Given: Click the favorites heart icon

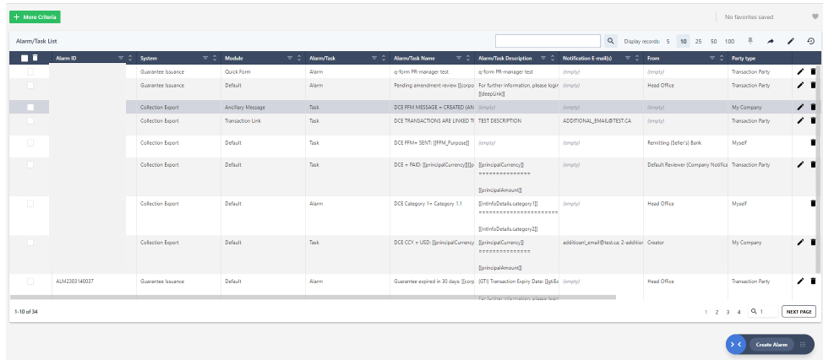Looking at the screenshot, I should [815, 17].
